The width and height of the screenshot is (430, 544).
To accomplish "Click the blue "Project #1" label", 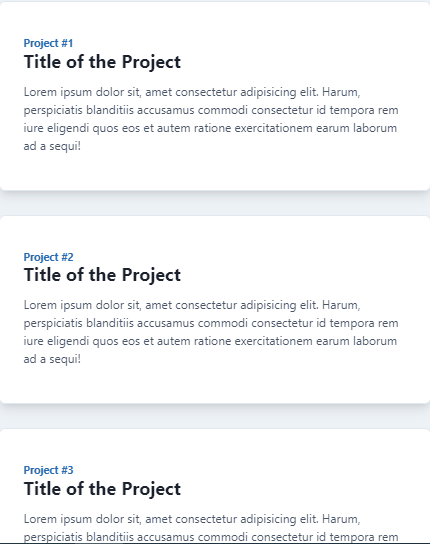I will tap(48, 43).
